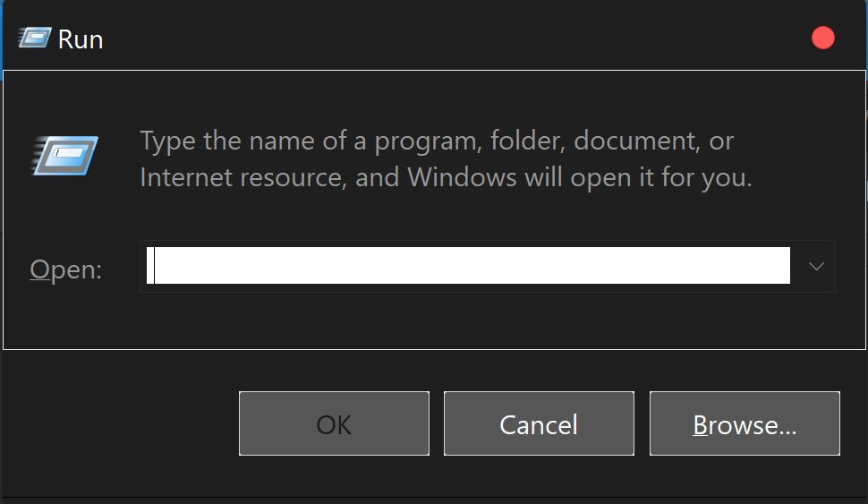The image size is (868, 504).
Task: Click the "Internet resource" description line
Action: click(x=242, y=177)
